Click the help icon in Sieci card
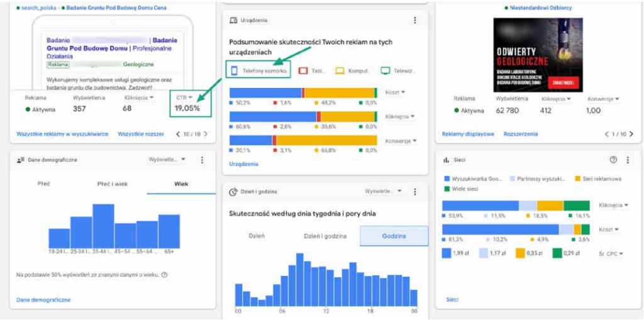Viewport: 644px width, 320px height. (613, 160)
